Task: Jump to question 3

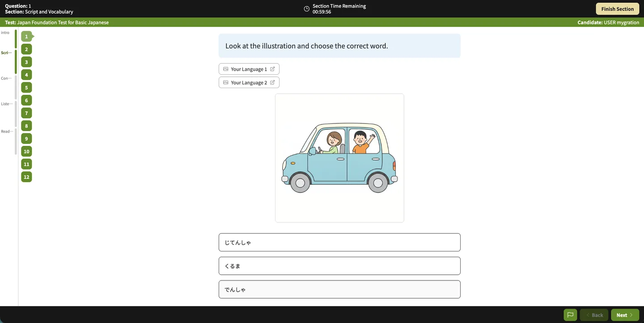Action: 26,62
